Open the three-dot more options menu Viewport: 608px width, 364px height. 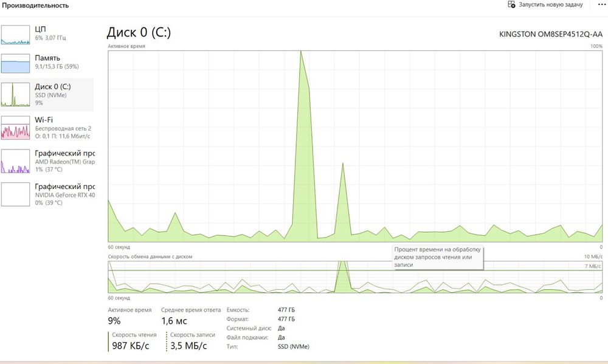click(602, 5)
